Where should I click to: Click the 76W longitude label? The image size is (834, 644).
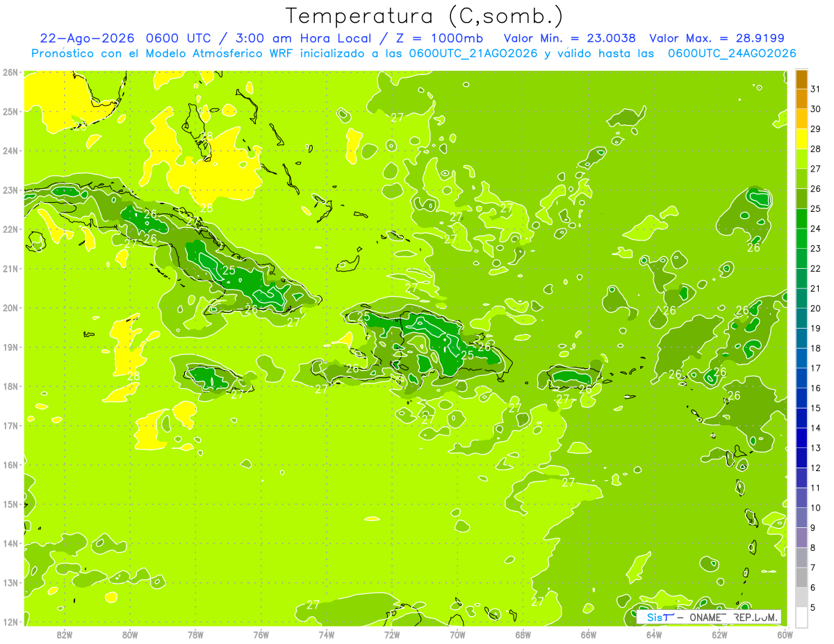[261, 634]
